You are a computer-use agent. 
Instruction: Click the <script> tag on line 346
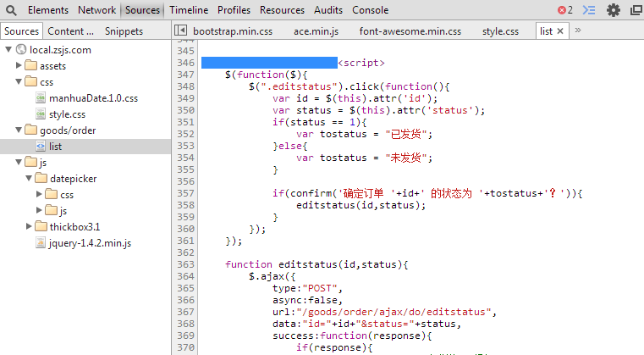tap(361, 63)
